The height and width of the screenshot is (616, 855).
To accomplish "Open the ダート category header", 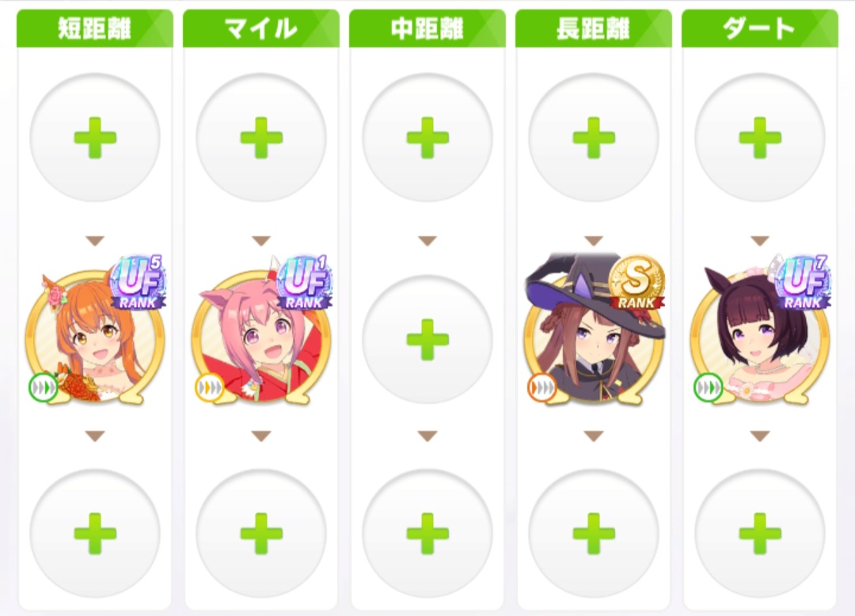I will [x=759, y=29].
